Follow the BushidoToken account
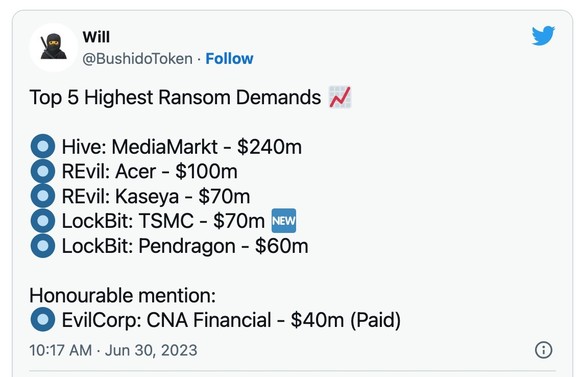 point(229,59)
